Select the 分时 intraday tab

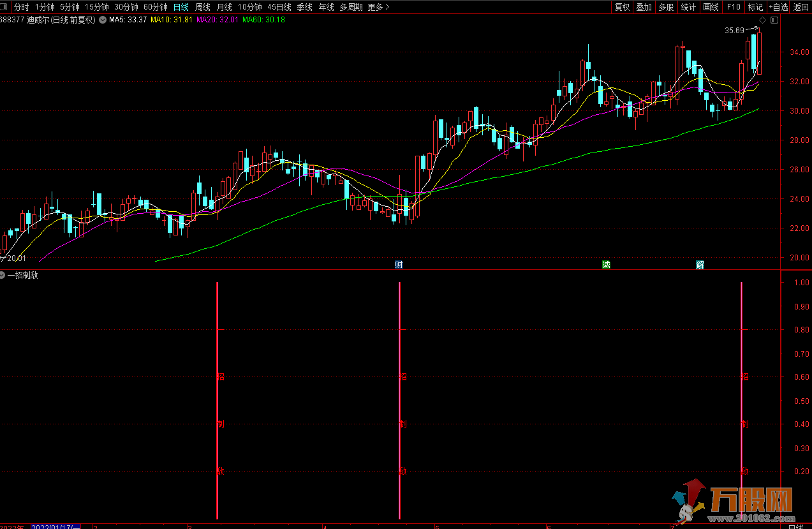[x=22, y=7]
